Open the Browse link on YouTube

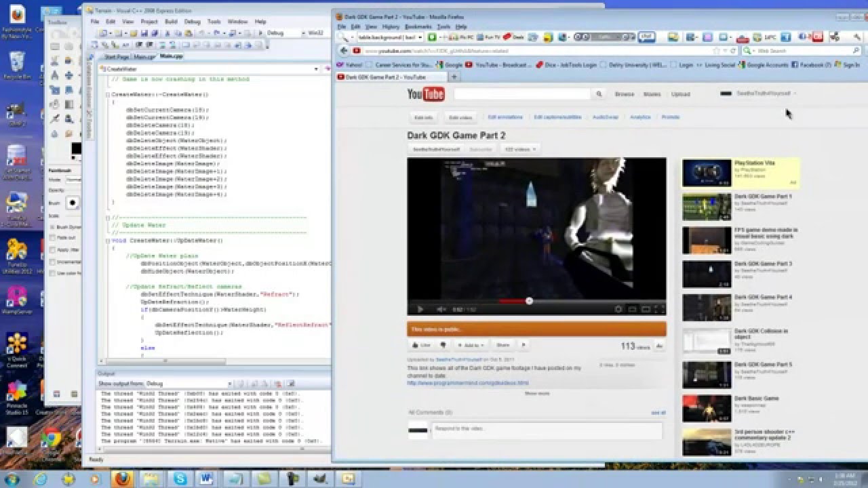[x=625, y=94]
